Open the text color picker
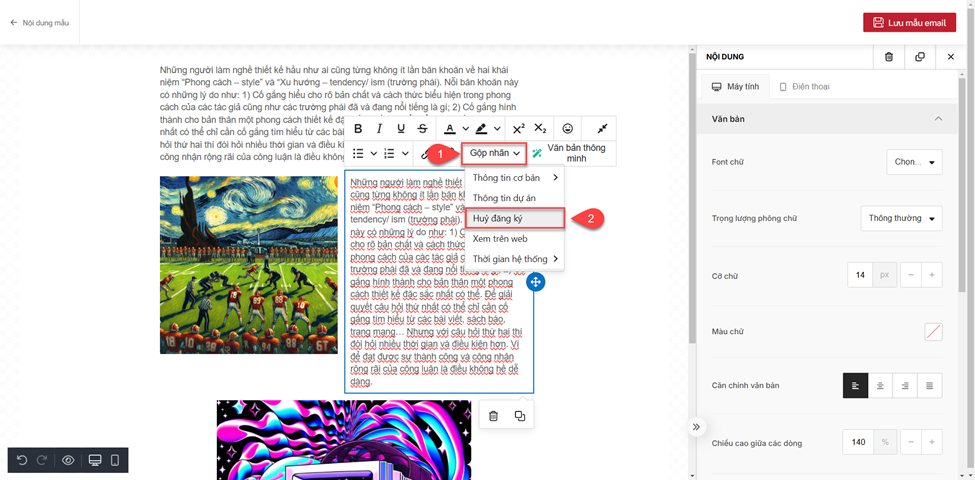This screenshot has width=975, height=480. (449, 129)
